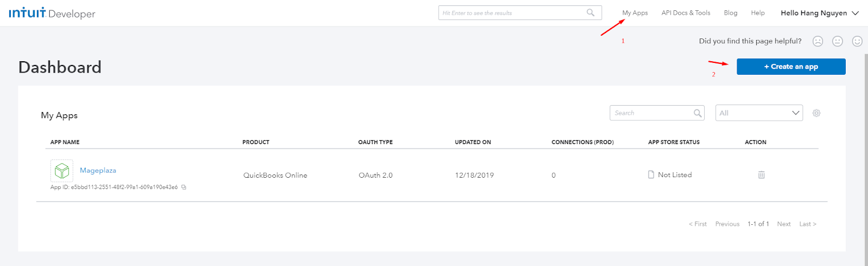This screenshot has width=868, height=266.
Task: Go to Intuit Developer home logo
Action: pyautogui.click(x=52, y=13)
